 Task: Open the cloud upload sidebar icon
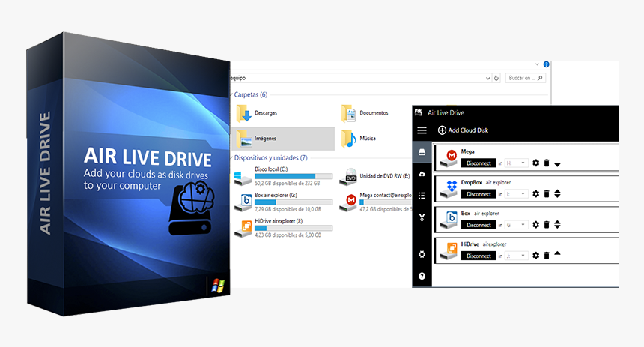pyautogui.click(x=422, y=174)
